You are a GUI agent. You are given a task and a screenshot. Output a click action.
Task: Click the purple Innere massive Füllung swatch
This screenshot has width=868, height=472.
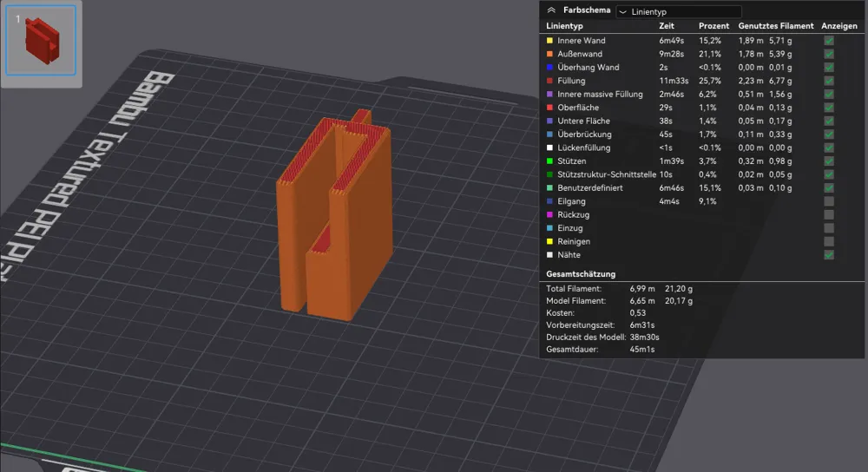[549, 94]
